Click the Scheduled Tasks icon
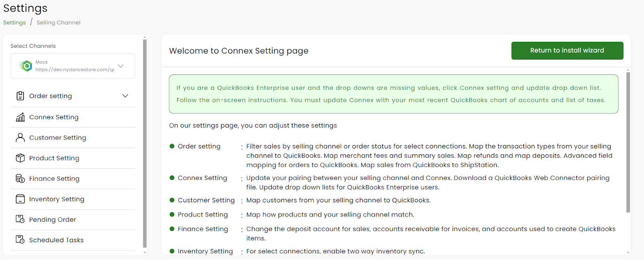The image size is (644, 266). click(20, 240)
